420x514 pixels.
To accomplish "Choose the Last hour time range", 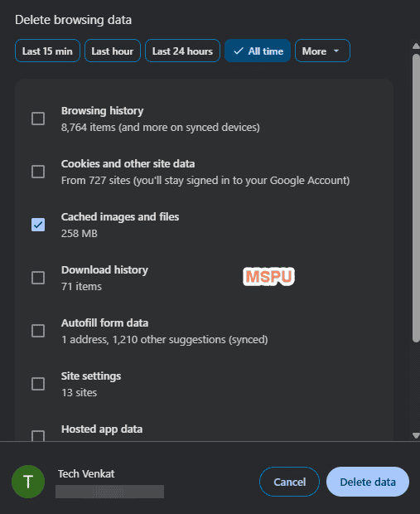I will click(113, 51).
